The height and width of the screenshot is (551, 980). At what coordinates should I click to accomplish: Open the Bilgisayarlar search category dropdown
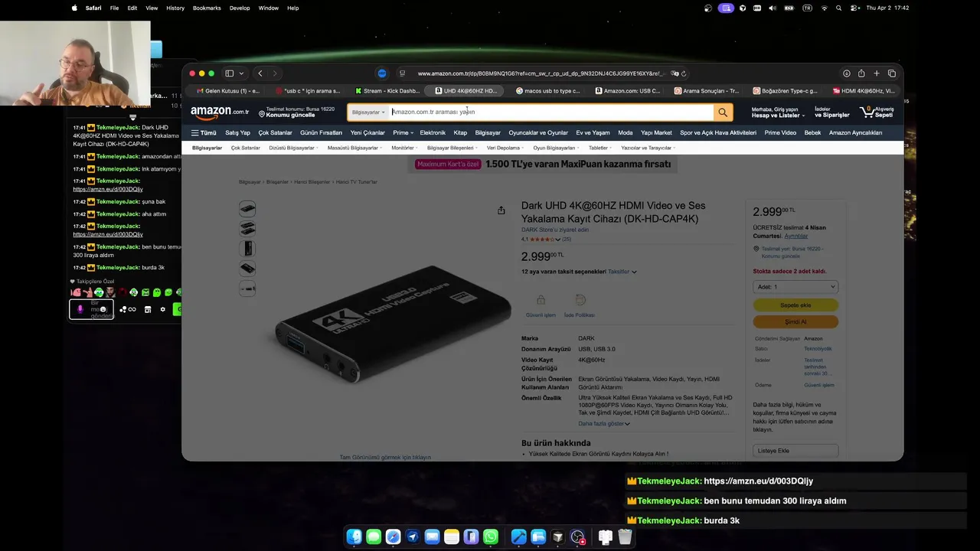(x=368, y=112)
